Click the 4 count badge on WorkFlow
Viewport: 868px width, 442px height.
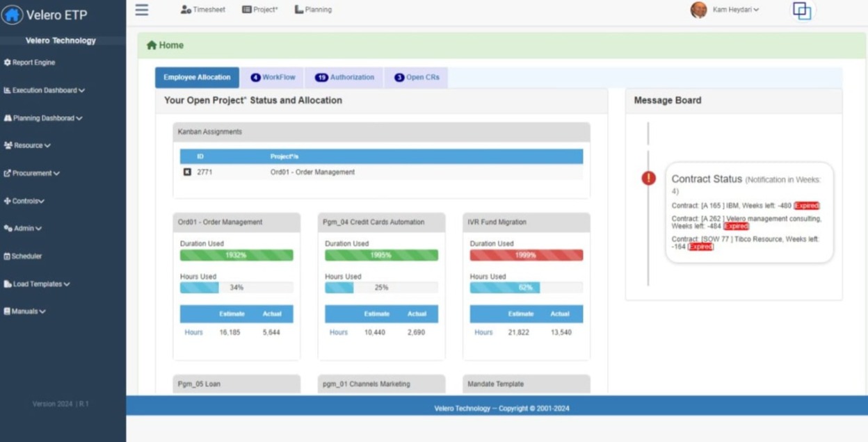pos(255,78)
